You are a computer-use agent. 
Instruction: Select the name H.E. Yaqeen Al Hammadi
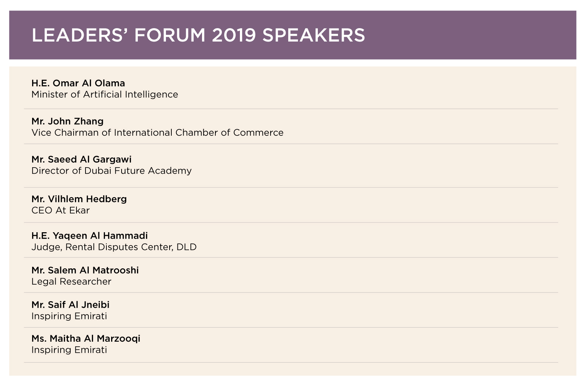[x=89, y=236]
